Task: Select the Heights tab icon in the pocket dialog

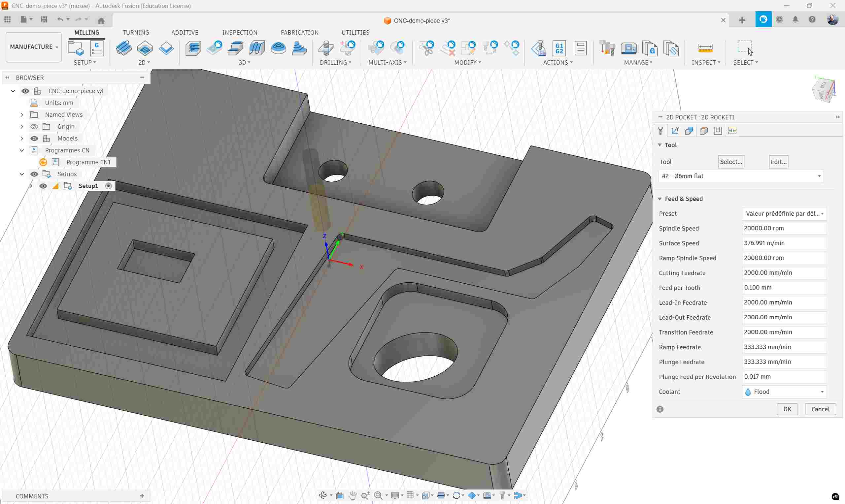Action: pos(690,130)
